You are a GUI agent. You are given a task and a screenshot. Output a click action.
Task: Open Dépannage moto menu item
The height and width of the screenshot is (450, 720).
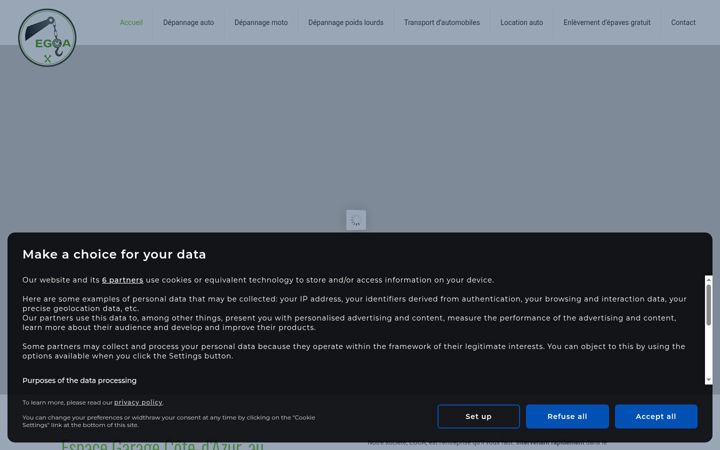(x=261, y=22)
